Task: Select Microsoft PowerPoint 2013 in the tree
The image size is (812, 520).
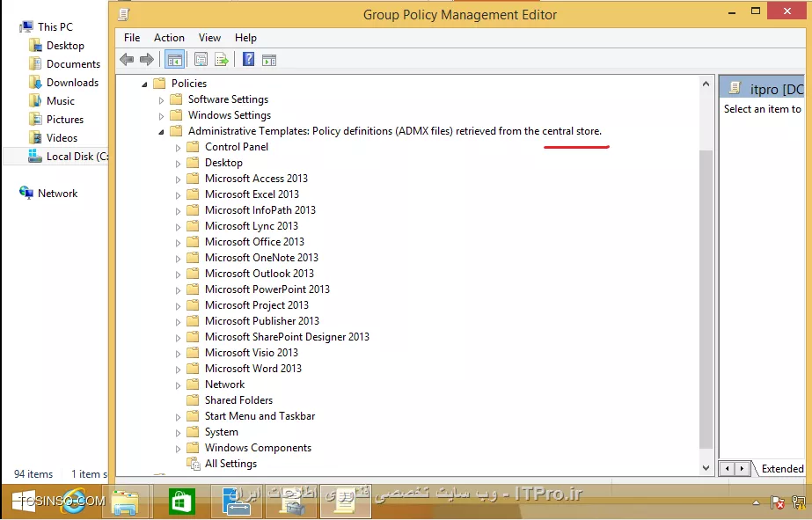Action: pos(267,289)
